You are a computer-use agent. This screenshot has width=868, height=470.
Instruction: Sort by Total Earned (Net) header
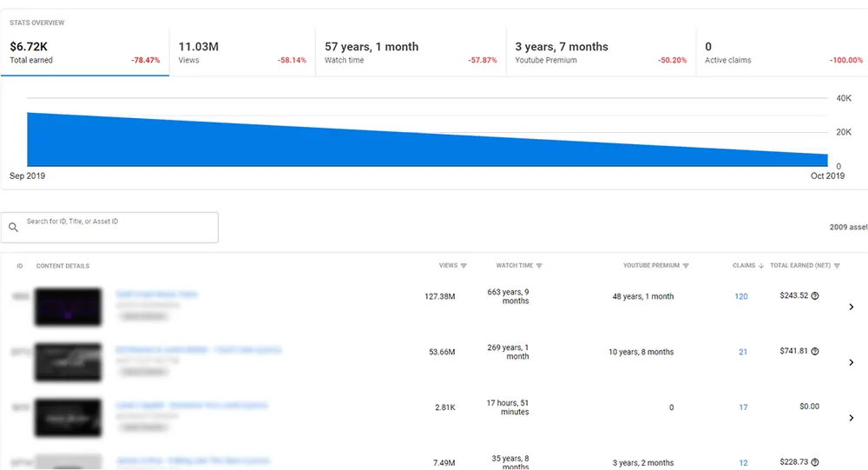click(800, 266)
